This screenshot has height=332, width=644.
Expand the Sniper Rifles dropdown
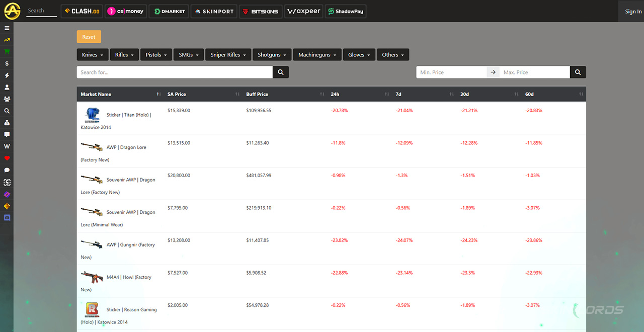[228, 55]
